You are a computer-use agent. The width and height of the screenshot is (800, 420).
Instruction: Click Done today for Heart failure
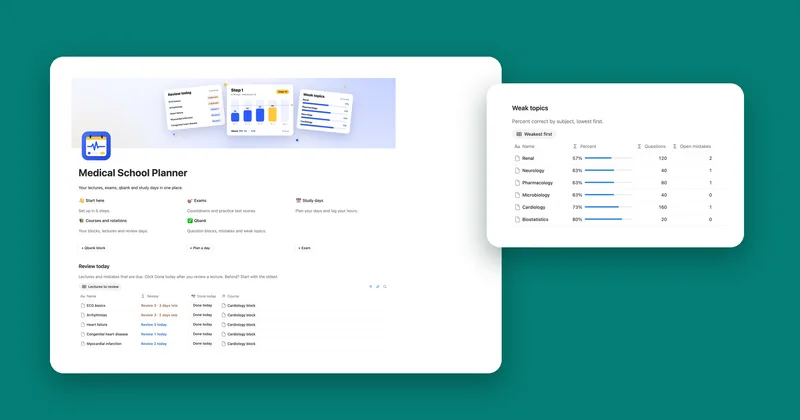pos(203,325)
